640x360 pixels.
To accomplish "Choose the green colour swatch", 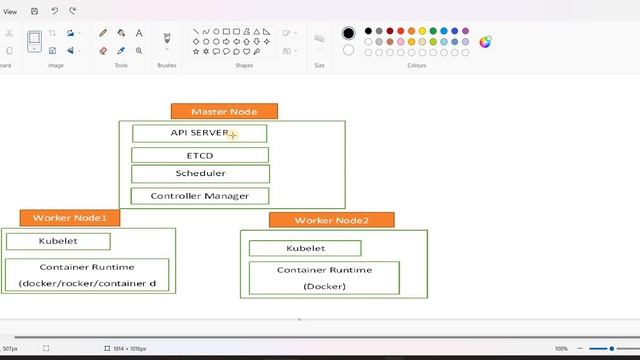I will [x=433, y=31].
